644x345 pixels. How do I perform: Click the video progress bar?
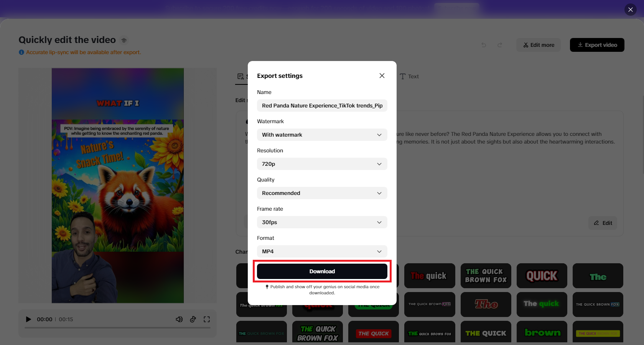117,328
